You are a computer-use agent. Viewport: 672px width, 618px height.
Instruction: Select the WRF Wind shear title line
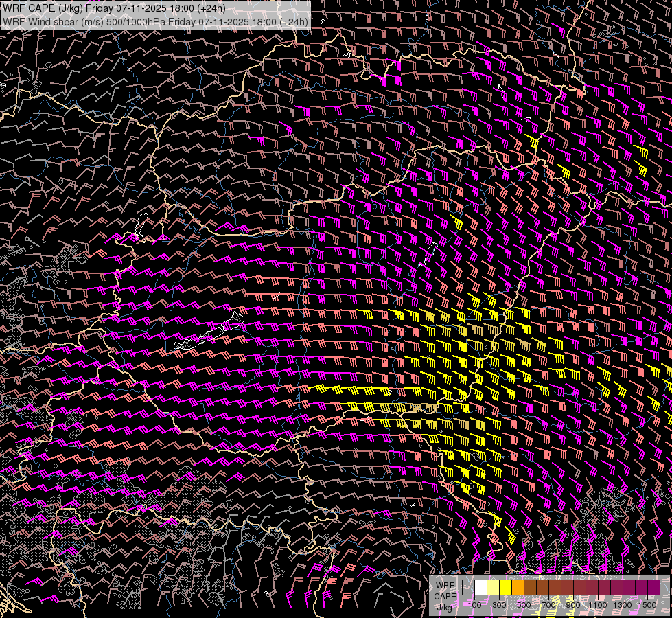click(x=154, y=21)
